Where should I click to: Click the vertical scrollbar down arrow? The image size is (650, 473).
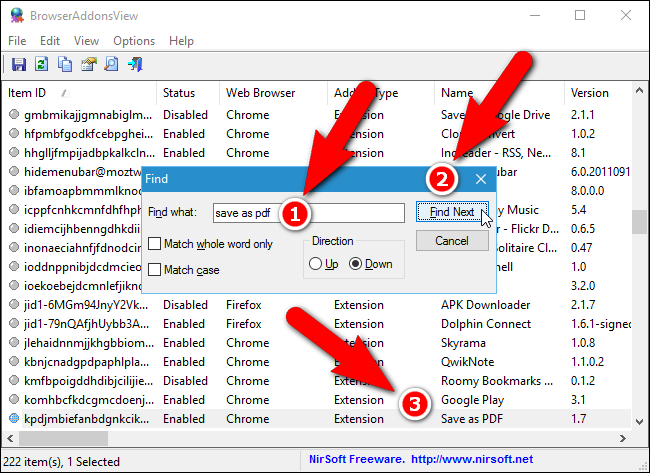(x=639, y=422)
